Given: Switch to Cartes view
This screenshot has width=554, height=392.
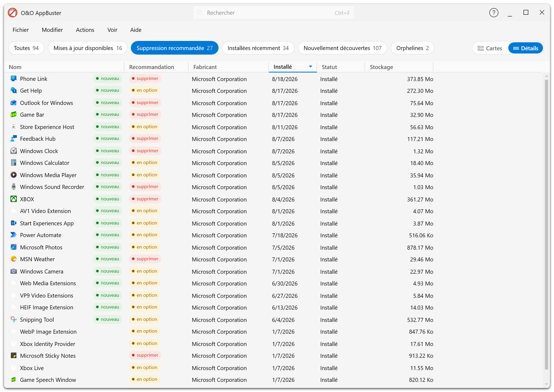Looking at the screenshot, I should click(490, 48).
